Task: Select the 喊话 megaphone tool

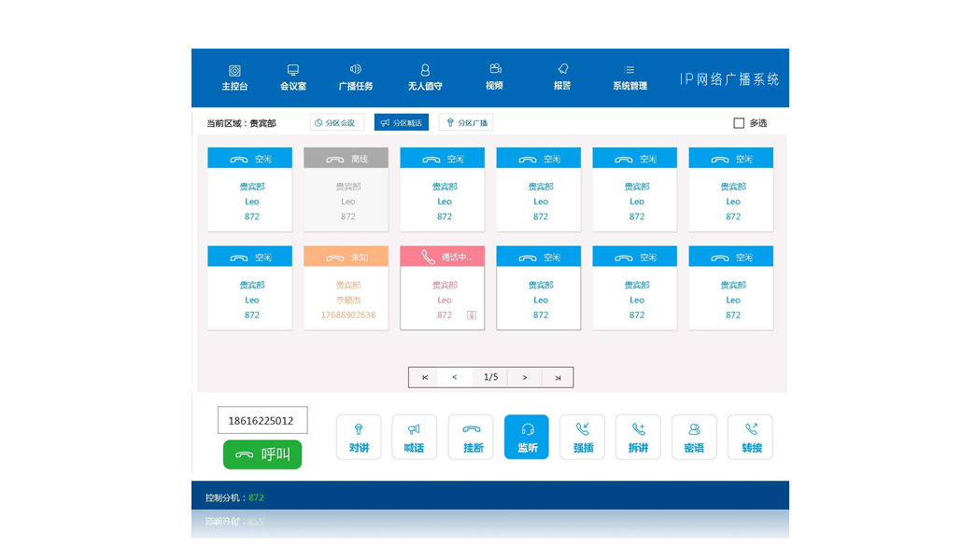Action: tap(415, 436)
